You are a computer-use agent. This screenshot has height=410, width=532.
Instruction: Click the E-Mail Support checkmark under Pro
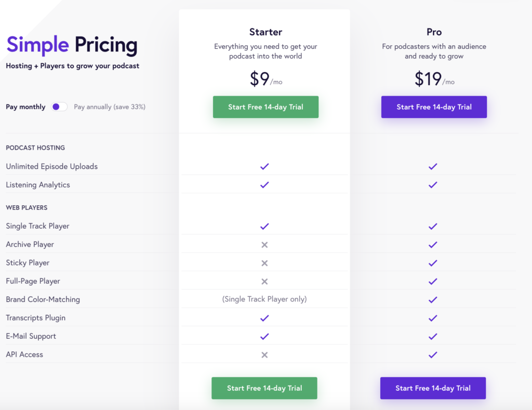433,336
